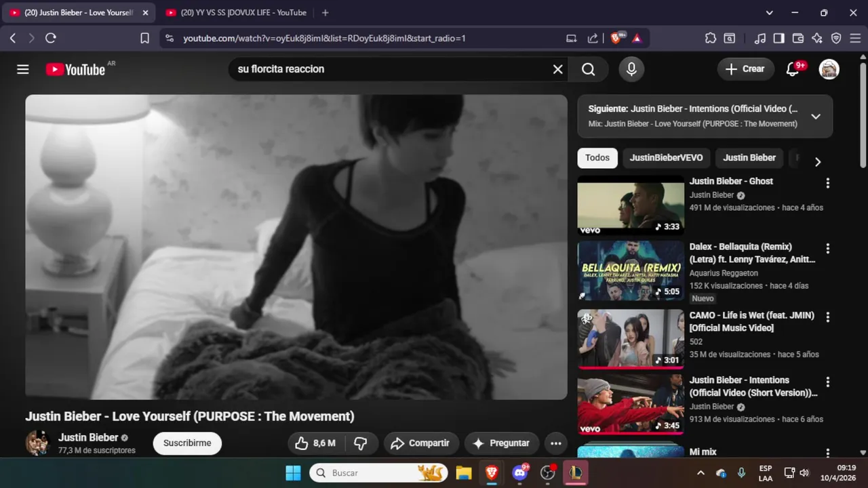Click the Crear button

click(x=745, y=69)
